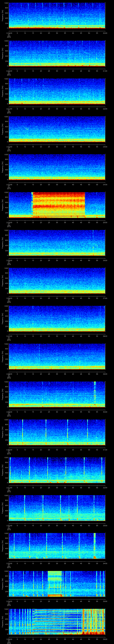Click the 2:32:00 start time label
This screenshot has width=114, height=644.
click(9, 525)
